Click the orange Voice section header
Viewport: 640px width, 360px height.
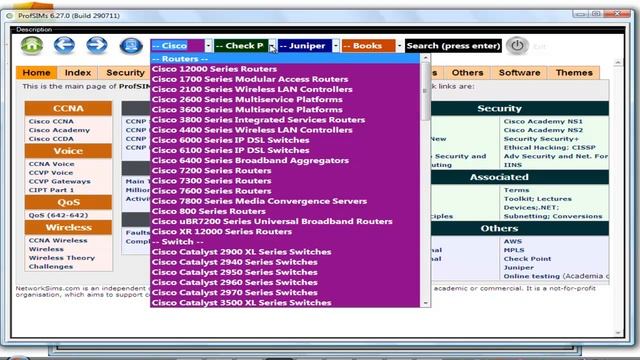[68, 151]
